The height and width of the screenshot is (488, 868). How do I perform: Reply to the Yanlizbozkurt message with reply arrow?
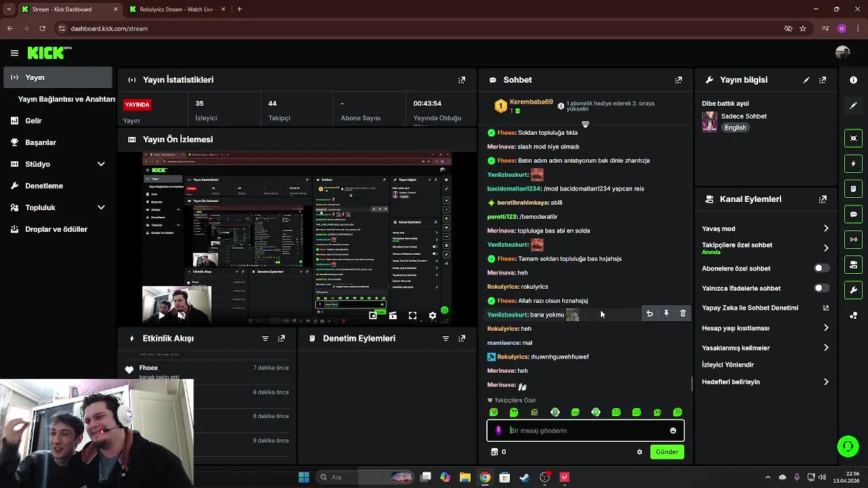tap(650, 314)
